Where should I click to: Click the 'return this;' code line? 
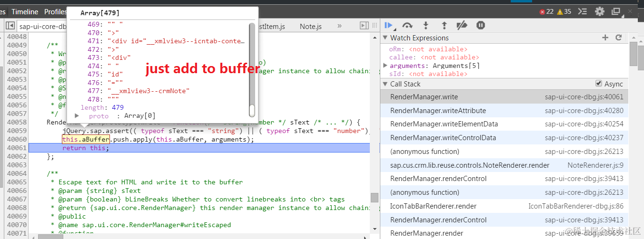click(86, 148)
